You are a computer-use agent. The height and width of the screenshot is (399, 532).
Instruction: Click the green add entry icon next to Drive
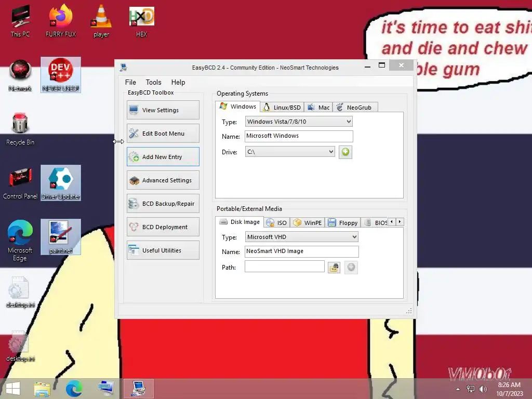point(345,152)
